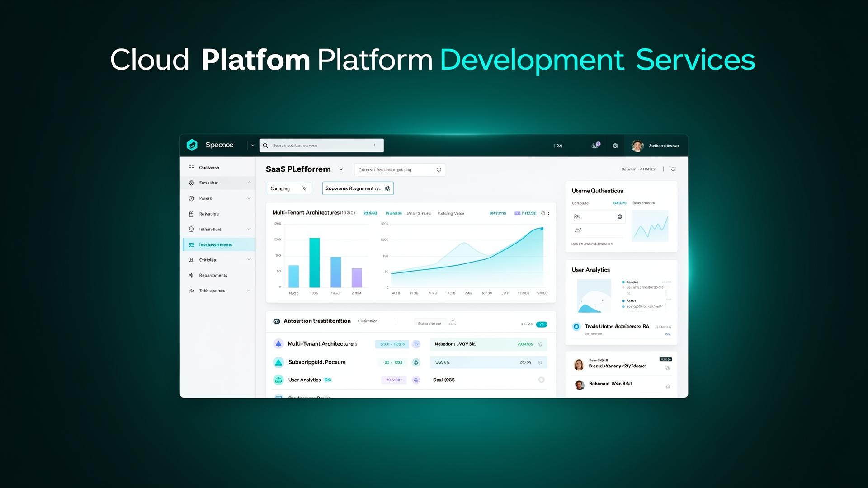Click the Intbirctiurs sidebar icon
The width and height of the screenshot is (868, 488).
point(192,229)
